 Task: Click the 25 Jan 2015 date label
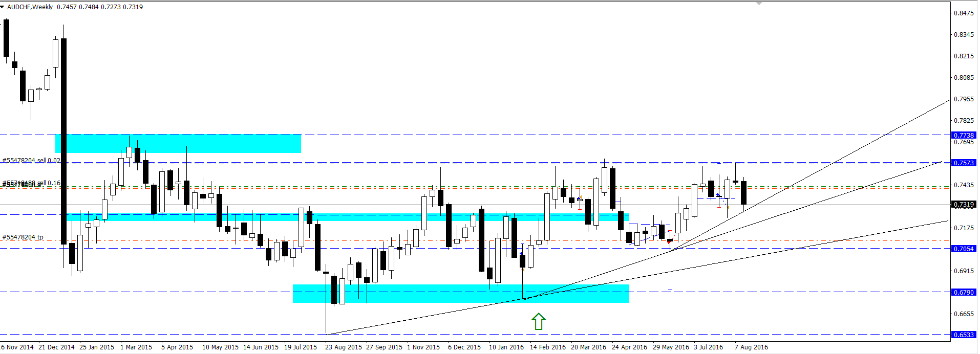(x=97, y=347)
